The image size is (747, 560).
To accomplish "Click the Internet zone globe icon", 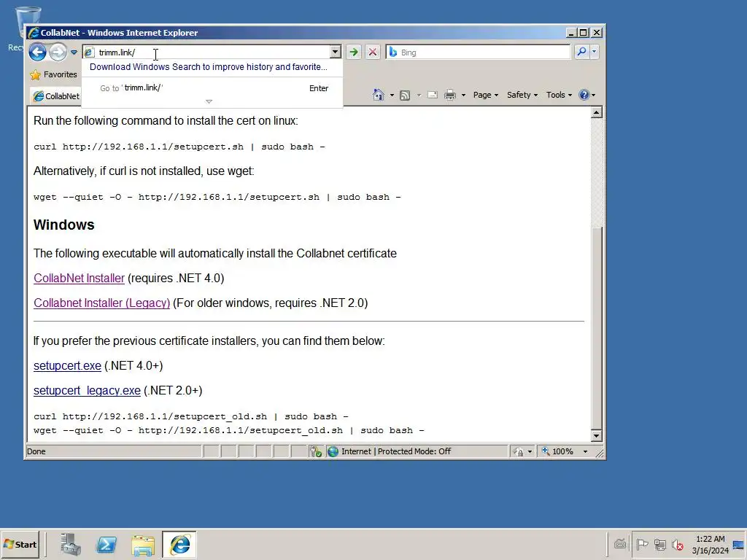I will point(333,451).
